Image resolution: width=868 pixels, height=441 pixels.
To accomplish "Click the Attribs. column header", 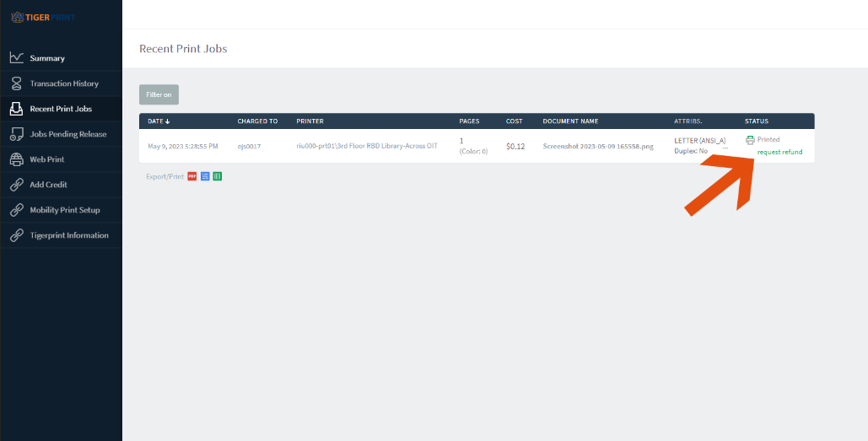I will coord(688,121).
